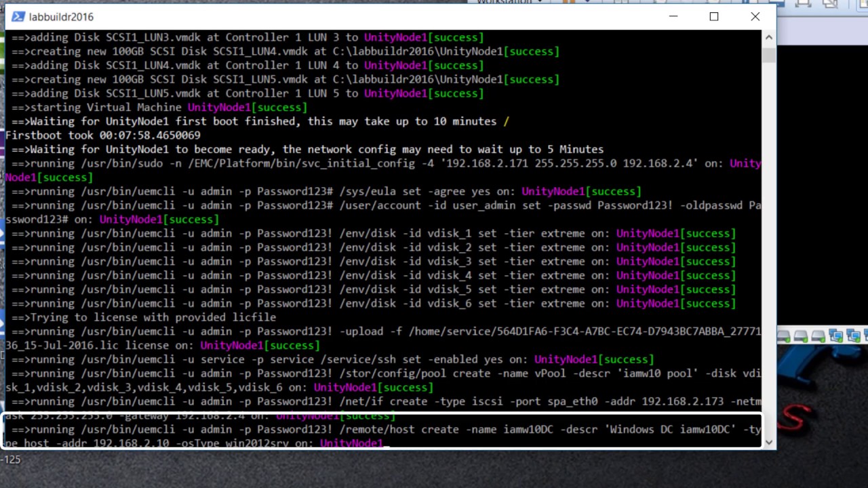Click the svc_initial_config command line
The width and height of the screenshot is (868, 488).
click(x=383, y=170)
